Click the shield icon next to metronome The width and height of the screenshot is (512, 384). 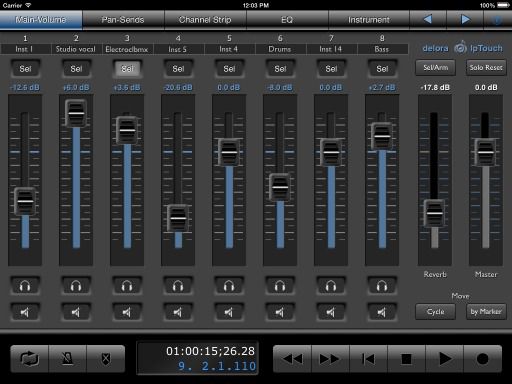[106, 359]
